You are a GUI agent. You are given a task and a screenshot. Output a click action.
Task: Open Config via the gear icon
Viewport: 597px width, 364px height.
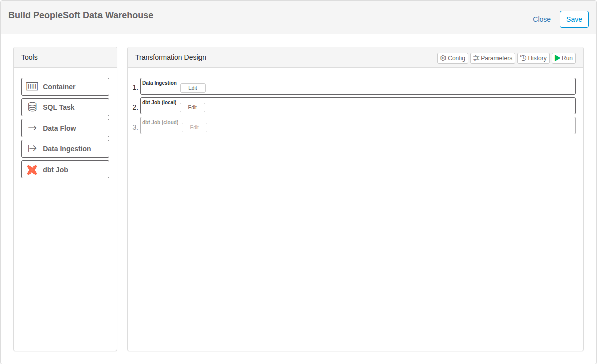443,58
